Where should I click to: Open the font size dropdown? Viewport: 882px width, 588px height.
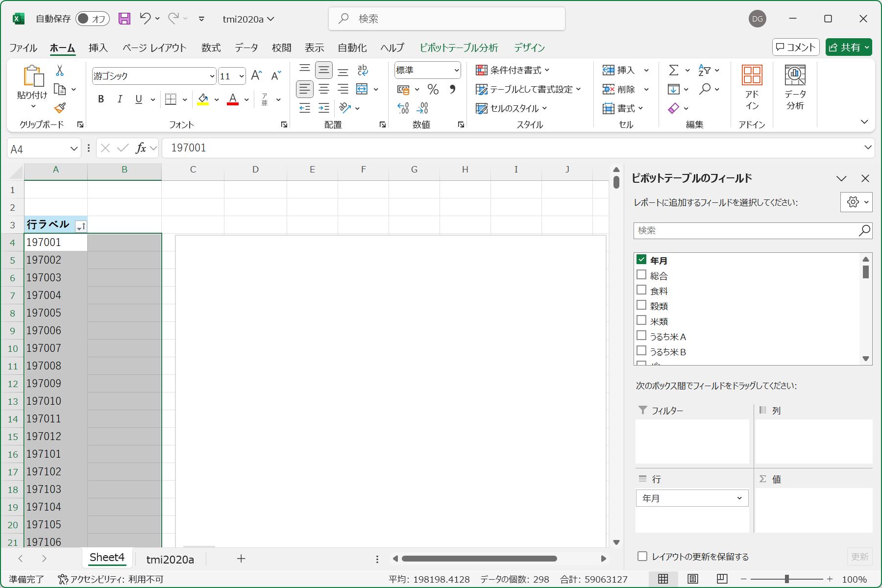pos(241,76)
